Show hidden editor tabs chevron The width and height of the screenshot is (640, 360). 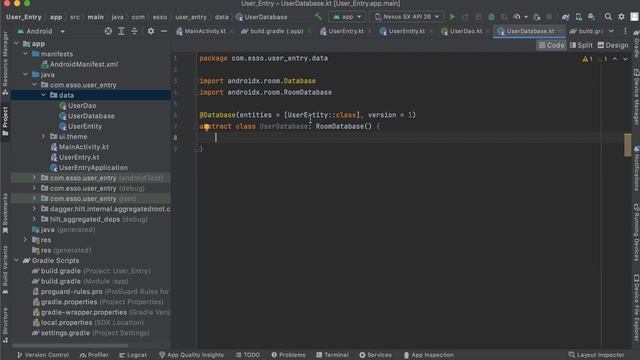611,31
